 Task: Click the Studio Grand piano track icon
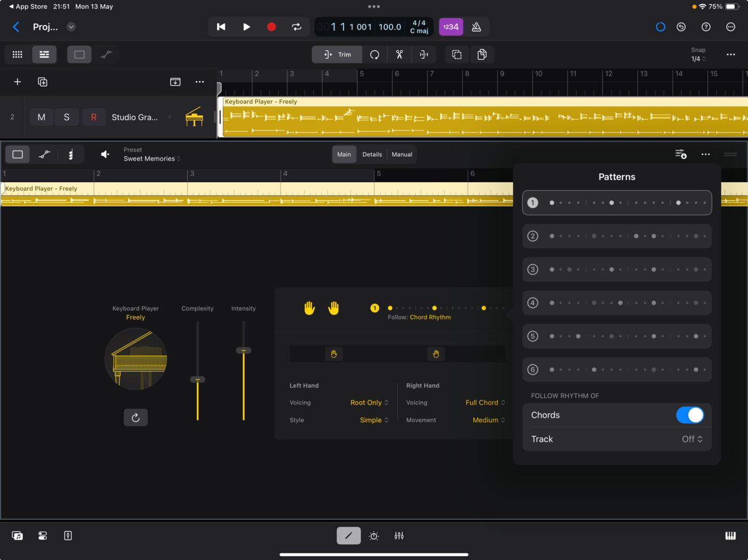pyautogui.click(x=194, y=116)
